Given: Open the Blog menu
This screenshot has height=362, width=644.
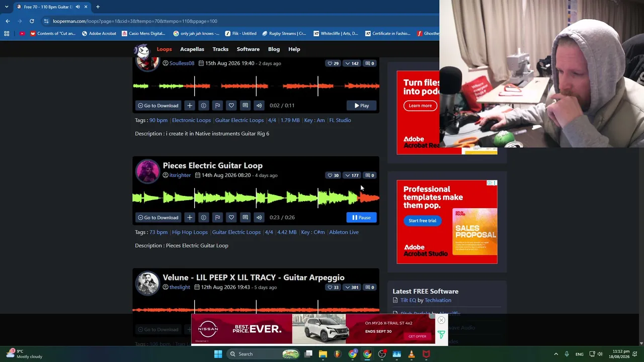Looking at the screenshot, I should 274,49.
